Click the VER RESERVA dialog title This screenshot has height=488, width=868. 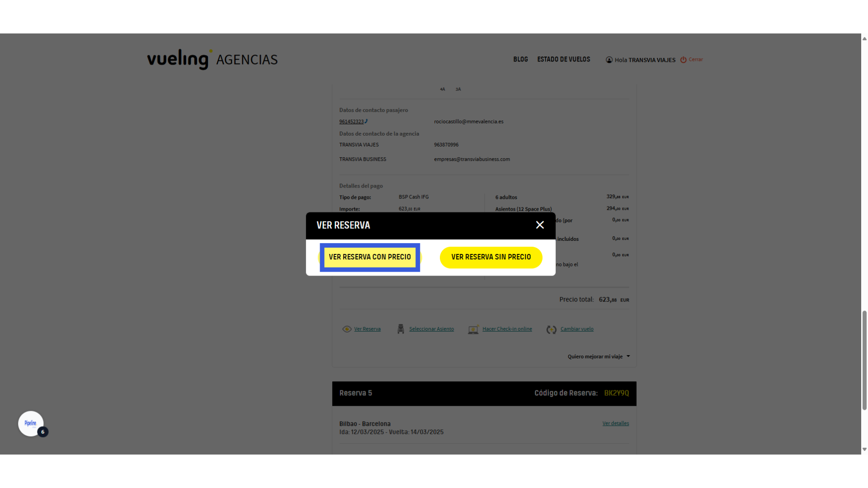point(343,225)
